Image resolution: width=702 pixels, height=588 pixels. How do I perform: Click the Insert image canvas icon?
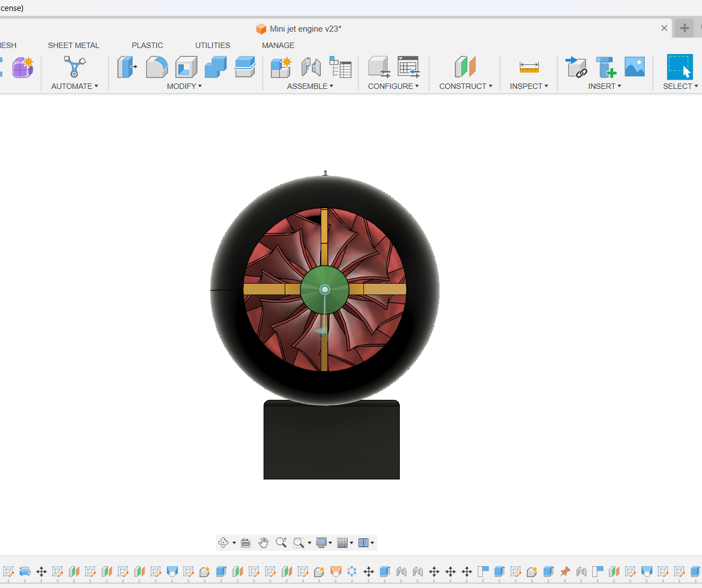(x=635, y=67)
